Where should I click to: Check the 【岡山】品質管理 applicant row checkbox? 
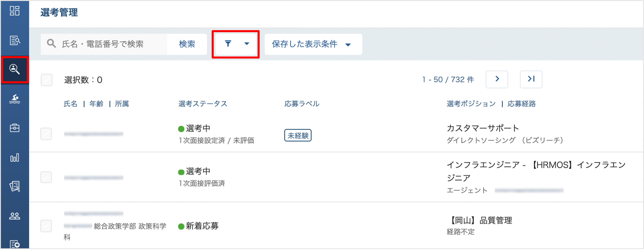click(46, 226)
